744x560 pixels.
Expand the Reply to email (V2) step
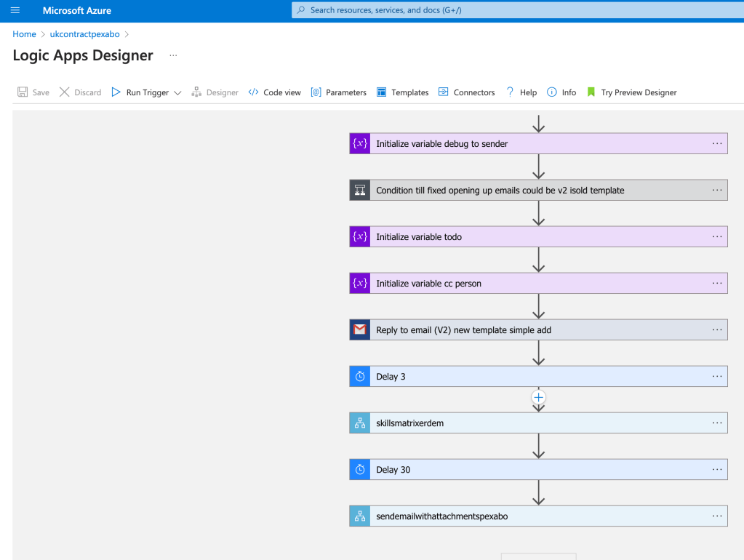(x=539, y=330)
